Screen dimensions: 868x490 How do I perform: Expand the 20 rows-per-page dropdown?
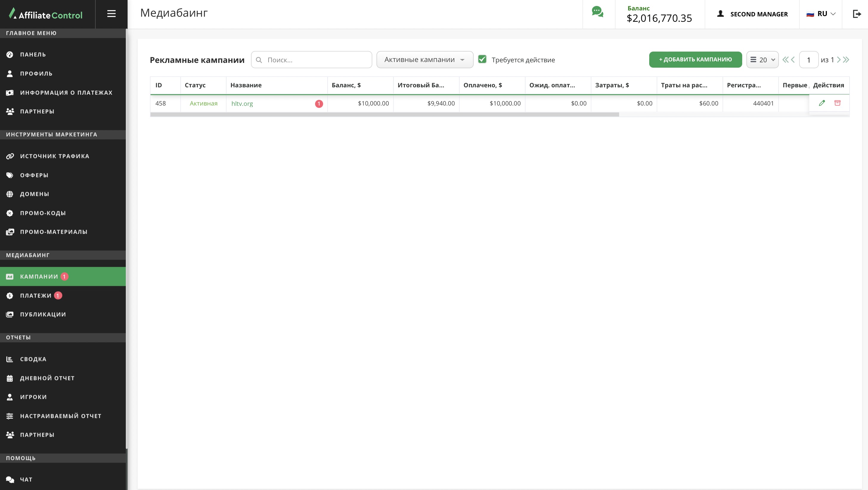pyautogui.click(x=762, y=60)
